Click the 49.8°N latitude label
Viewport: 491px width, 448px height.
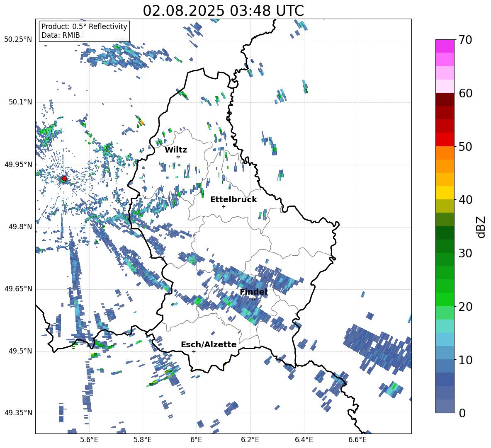[x=20, y=227]
